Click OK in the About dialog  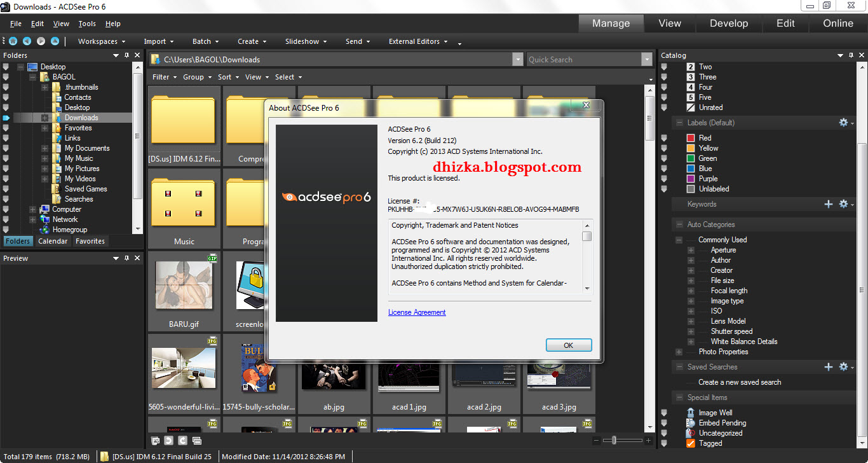coord(569,345)
